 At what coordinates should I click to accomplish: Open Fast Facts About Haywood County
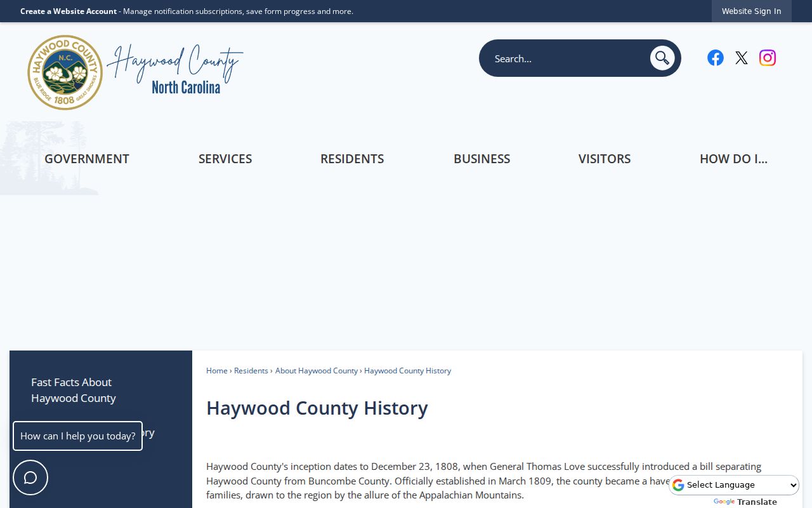tap(74, 390)
